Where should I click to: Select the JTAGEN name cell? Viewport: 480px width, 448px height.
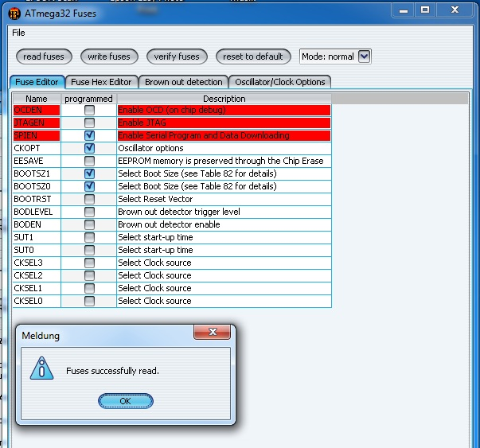(x=37, y=123)
